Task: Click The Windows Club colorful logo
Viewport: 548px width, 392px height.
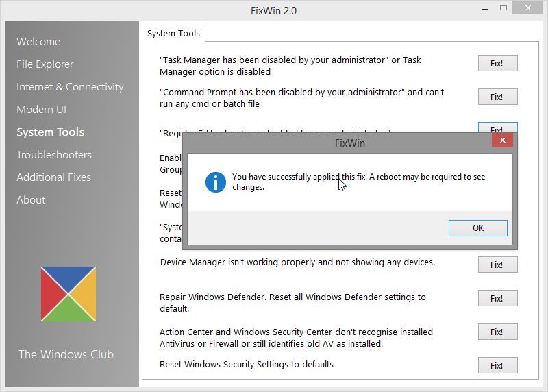Action: point(68,294)
